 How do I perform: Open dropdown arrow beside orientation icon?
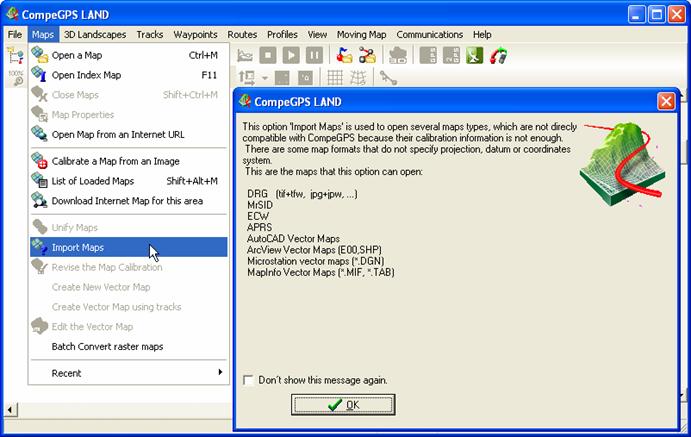264,78
